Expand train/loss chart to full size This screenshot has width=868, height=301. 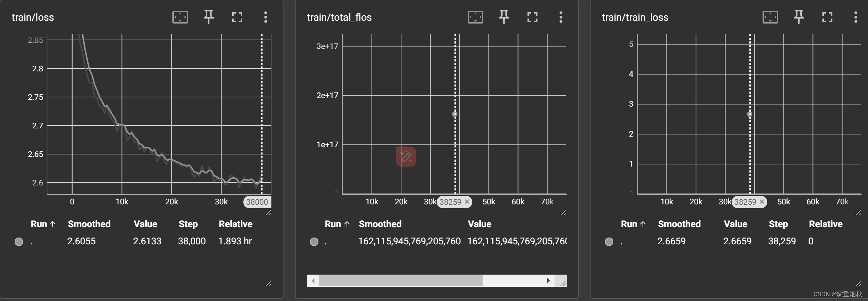click(237, 17)
